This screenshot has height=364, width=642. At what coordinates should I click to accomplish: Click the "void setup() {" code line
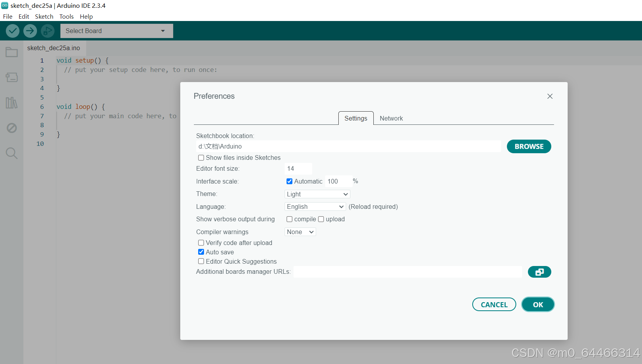click(83, 61)
